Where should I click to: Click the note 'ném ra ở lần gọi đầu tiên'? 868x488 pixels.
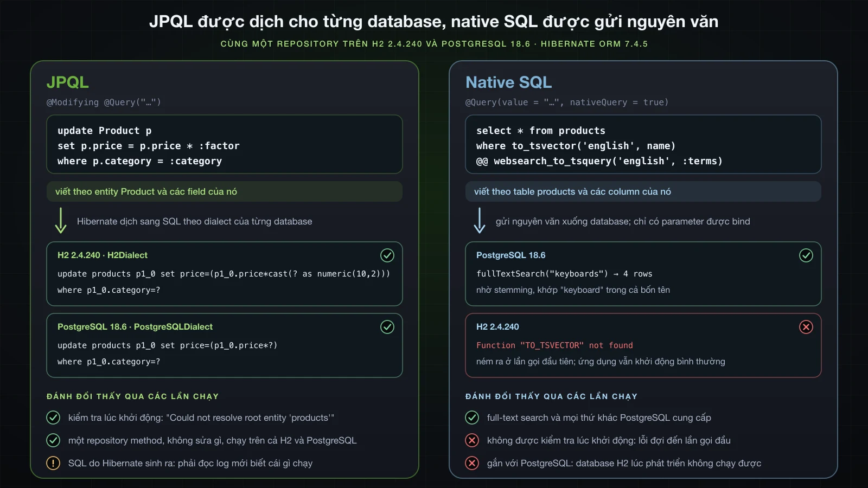[525, 362]
